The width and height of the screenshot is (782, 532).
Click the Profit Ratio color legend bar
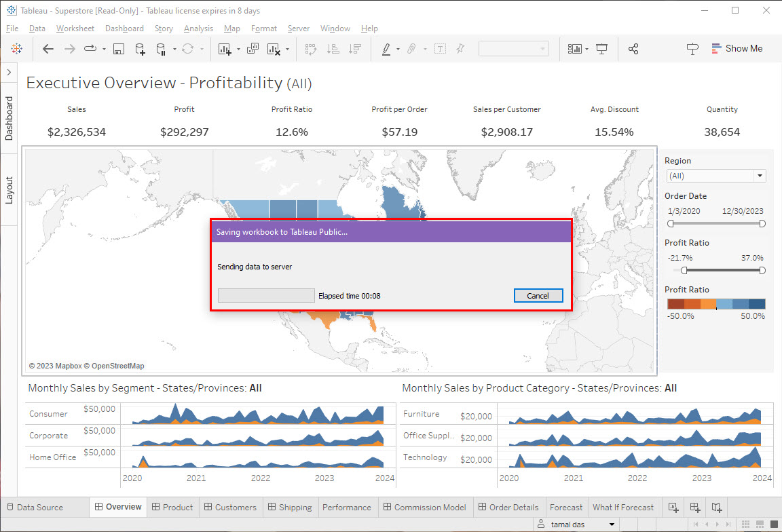pyautogui.click(x=716, y=304)
